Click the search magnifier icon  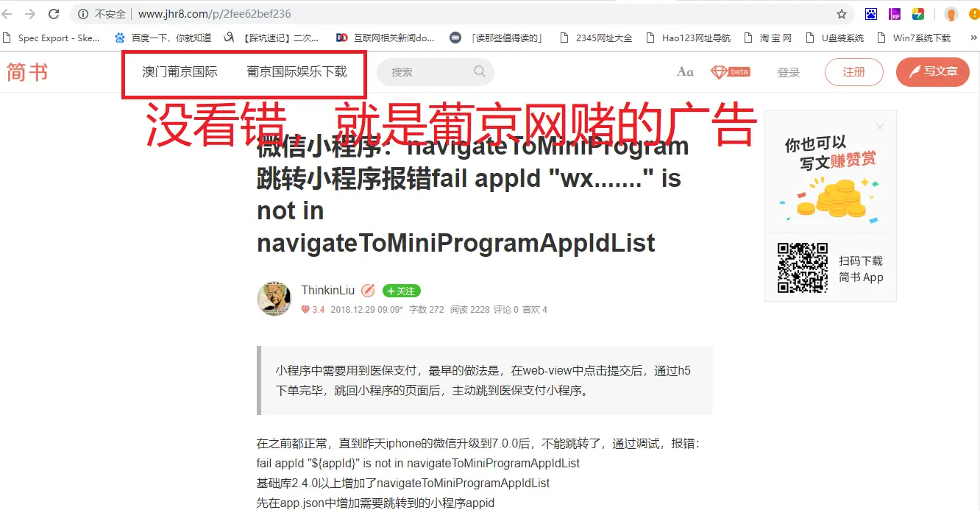click(x=480, y=71)
